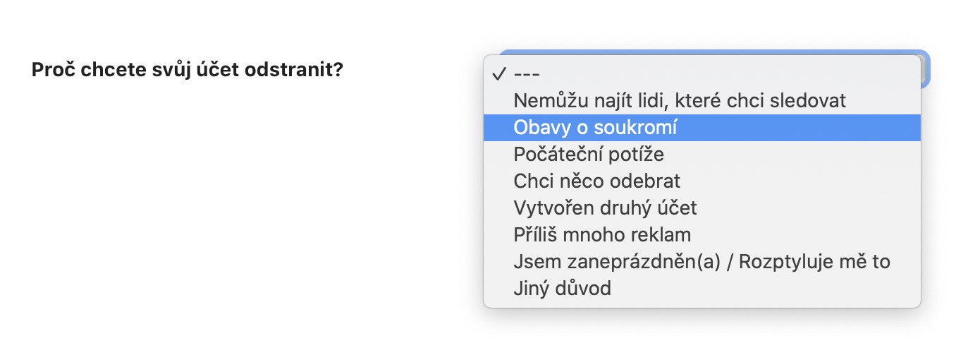The image size is (980, 360).
Task: Select the option about initial trouble (potíže)
Action: 589,155
